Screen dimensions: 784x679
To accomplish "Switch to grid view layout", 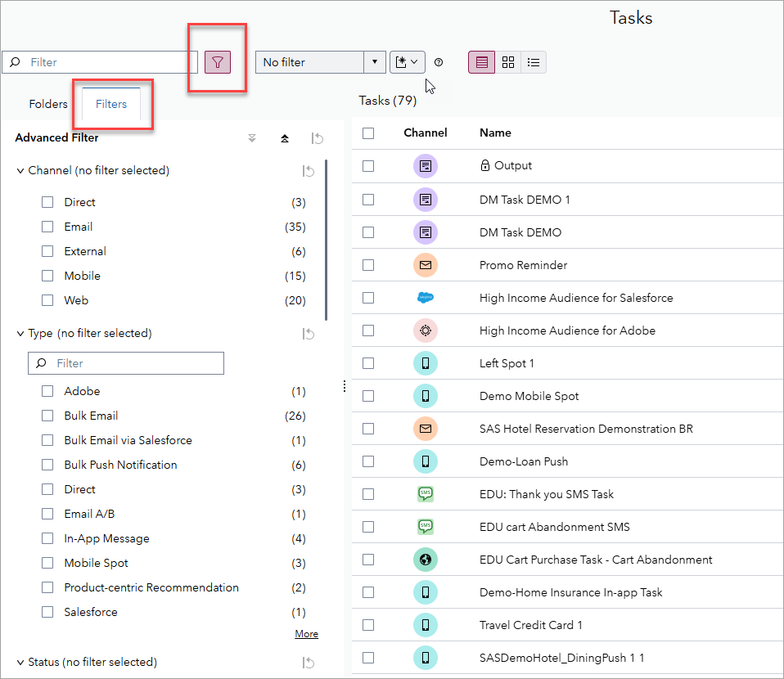I will coord(508,62).
